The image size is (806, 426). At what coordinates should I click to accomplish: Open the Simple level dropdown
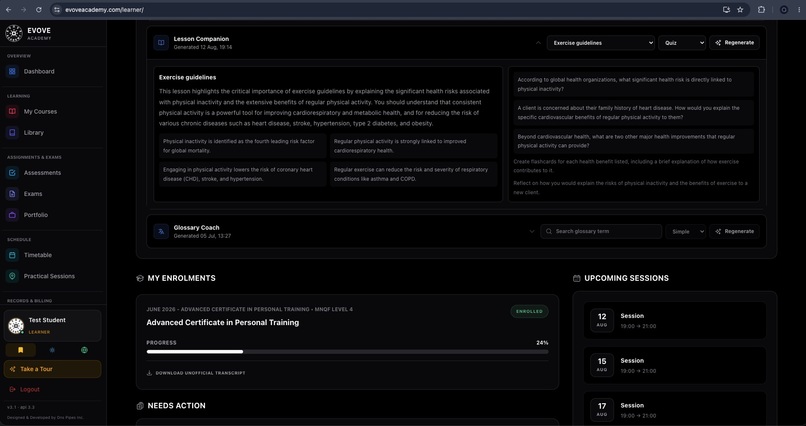tap(686, 231)
